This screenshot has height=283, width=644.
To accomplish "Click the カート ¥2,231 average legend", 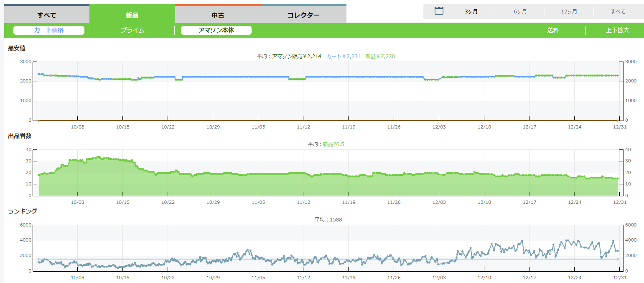I will click(x=343, y=57).
